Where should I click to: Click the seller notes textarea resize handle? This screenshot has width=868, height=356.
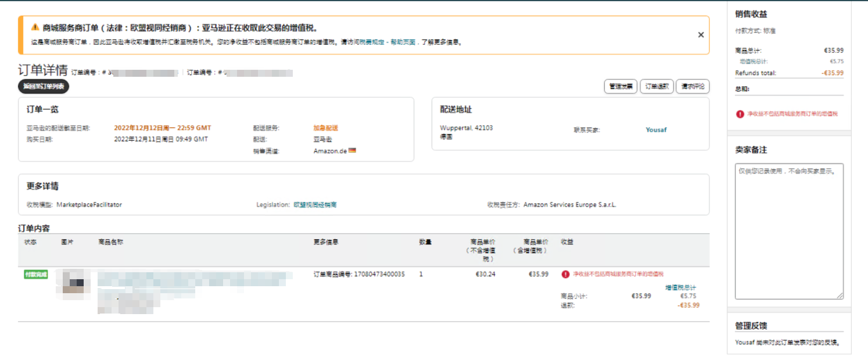(x=840, y=296)
